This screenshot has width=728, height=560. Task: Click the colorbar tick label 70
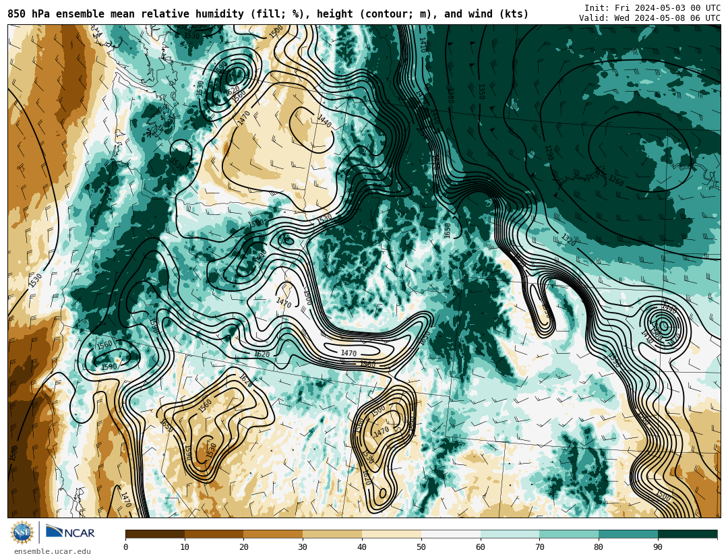point(539,547)
